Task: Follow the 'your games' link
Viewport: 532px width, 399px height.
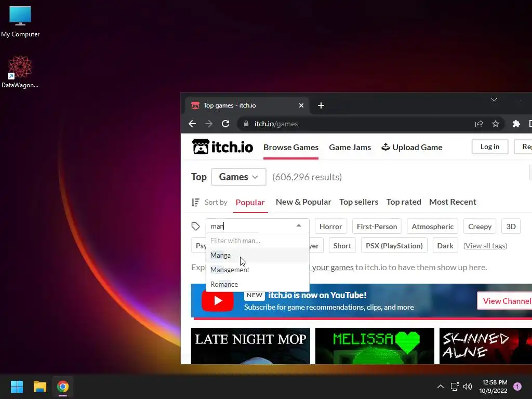Action: point(333,268)
